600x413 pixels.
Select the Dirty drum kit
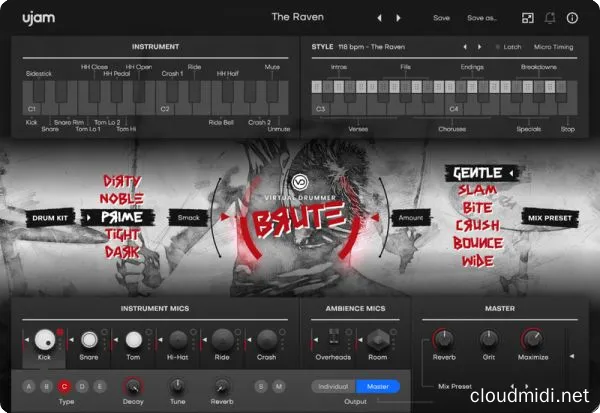122,181
